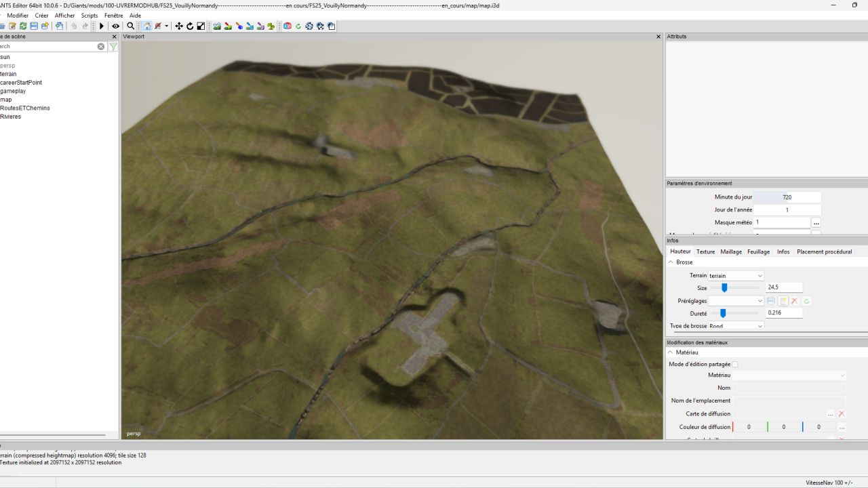Open the Terrain dropdown
Screen dimensions: 868x488
coord(736,276)
